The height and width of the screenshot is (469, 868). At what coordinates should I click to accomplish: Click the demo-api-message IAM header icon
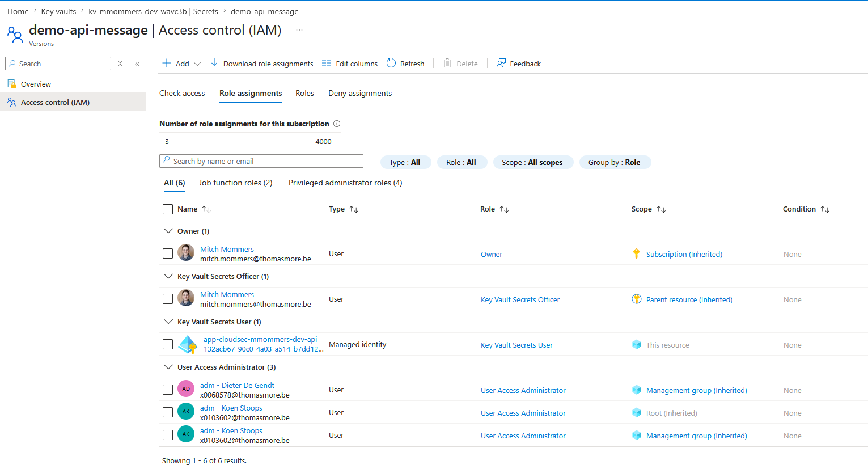tap(15, 35)
